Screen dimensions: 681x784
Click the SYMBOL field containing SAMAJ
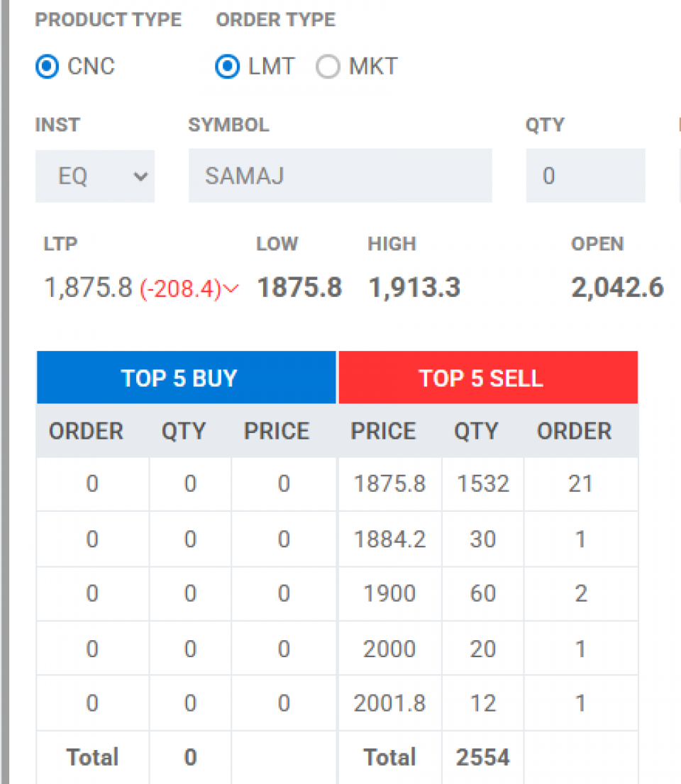tap(340, 176)
